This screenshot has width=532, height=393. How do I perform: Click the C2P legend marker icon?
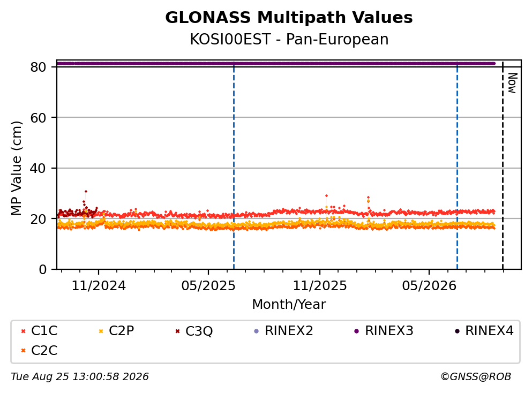click(x=101, y=331)
